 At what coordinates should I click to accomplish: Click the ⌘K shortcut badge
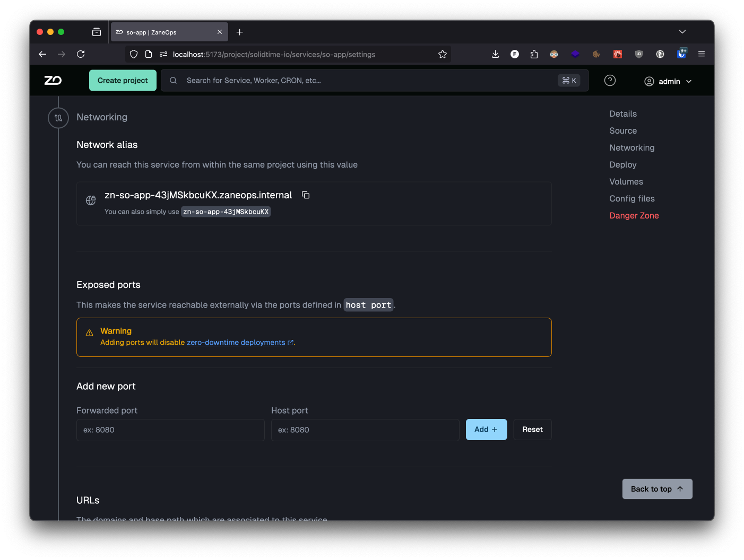click(569, 81)
